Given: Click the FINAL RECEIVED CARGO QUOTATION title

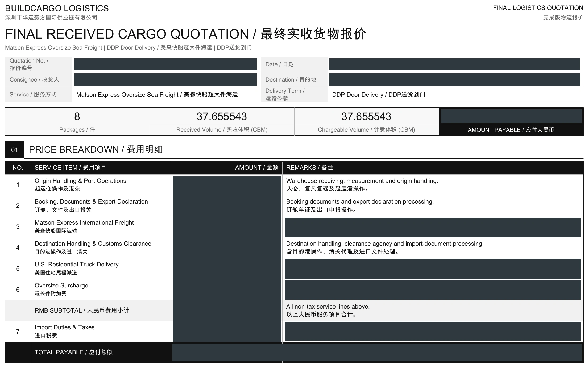Looking at the screenshot, I should (186, 34).
